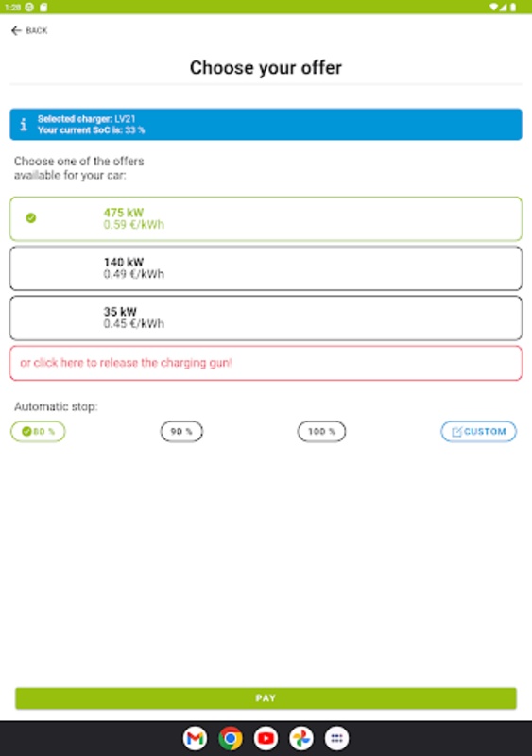Image resolution: width=532 pixels, height=756 pixels.
Task: Tap the edit icon on Custom button
Action: pyautogui.click(x=456, y=432)
